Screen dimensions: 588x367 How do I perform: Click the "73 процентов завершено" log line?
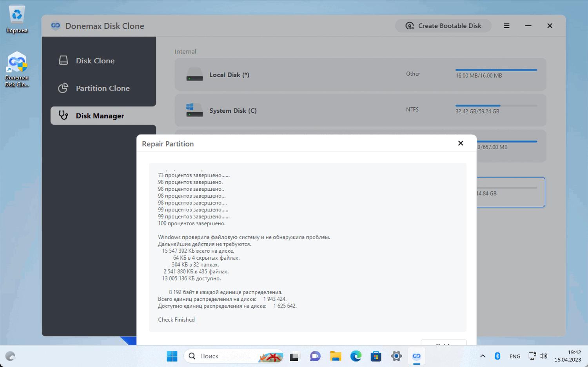[194, 175]
